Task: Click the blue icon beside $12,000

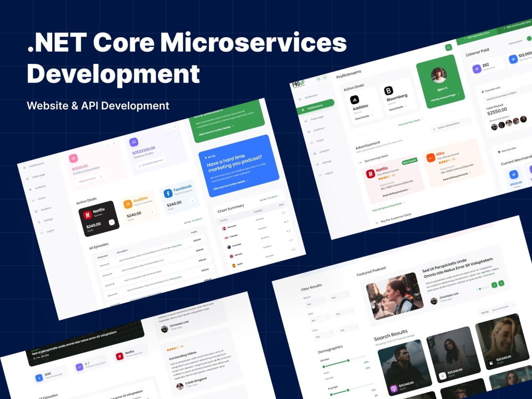Action: pos(513,59)
